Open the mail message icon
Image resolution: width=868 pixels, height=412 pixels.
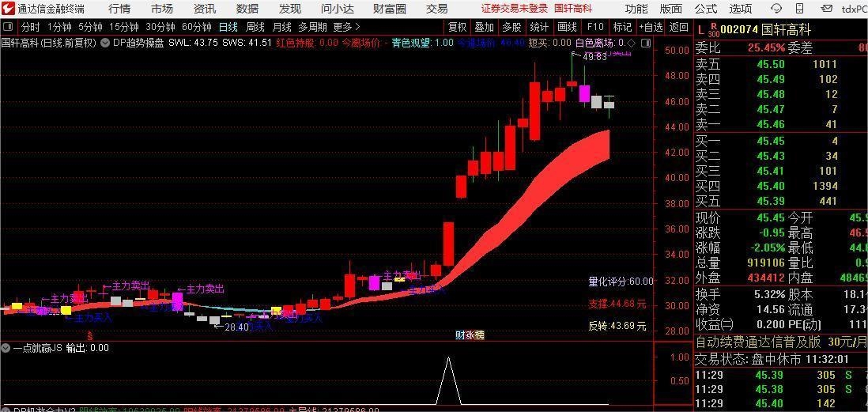pyautogui.click(x=826, y=9)
